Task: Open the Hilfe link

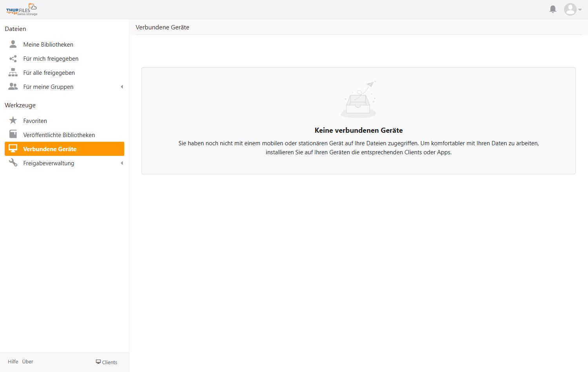Action: pyautogui.click(x=13, y=362)
